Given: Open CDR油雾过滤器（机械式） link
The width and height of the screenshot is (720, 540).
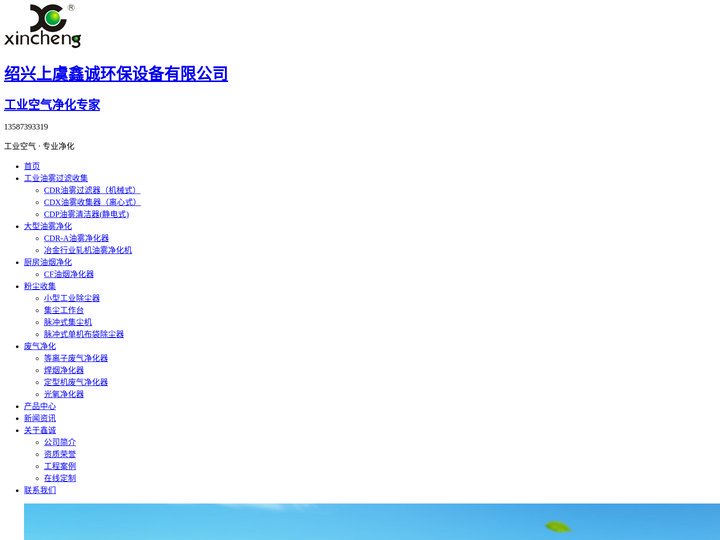Looking at the screenshot, I should [92, 190].
